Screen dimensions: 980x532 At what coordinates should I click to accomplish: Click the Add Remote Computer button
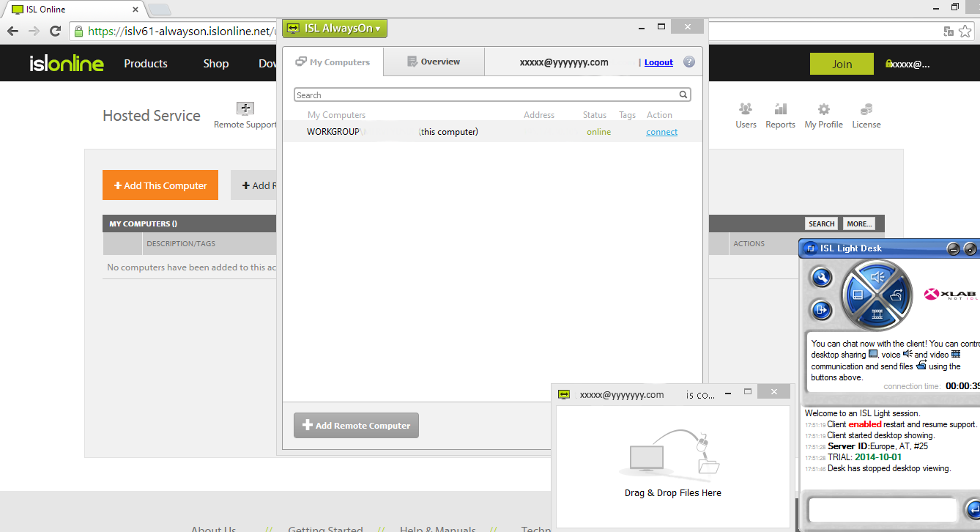click(x=356, y=425)
